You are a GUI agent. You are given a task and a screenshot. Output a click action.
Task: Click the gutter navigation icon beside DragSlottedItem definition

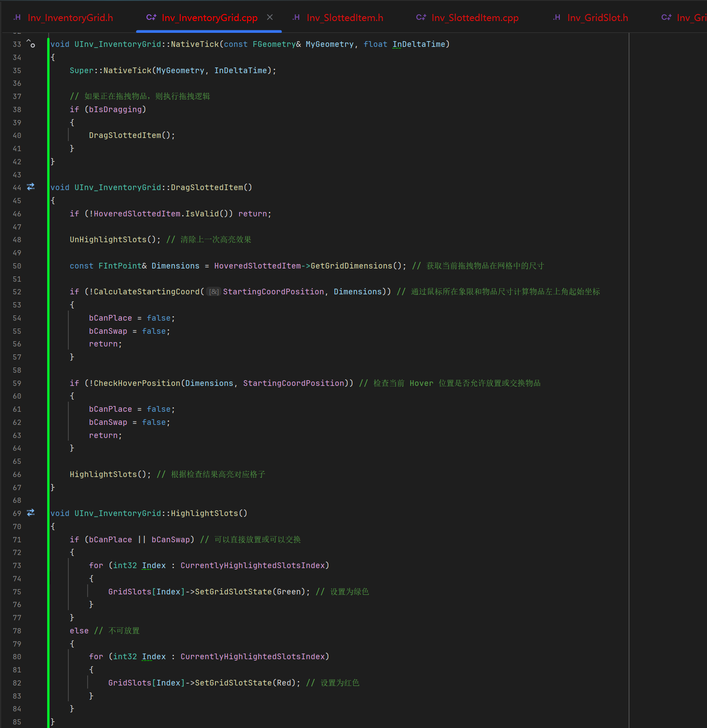pos(31,187)
